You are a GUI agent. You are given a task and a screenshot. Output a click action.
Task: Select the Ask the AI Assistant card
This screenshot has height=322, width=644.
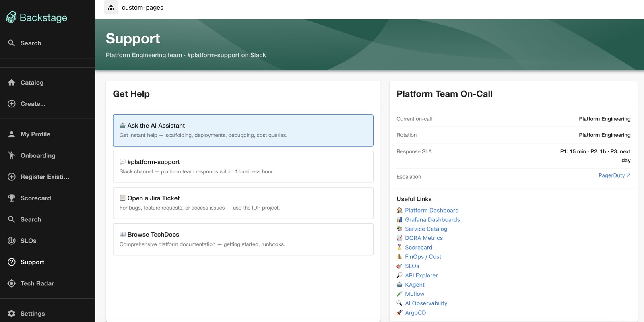coord(243,130)
